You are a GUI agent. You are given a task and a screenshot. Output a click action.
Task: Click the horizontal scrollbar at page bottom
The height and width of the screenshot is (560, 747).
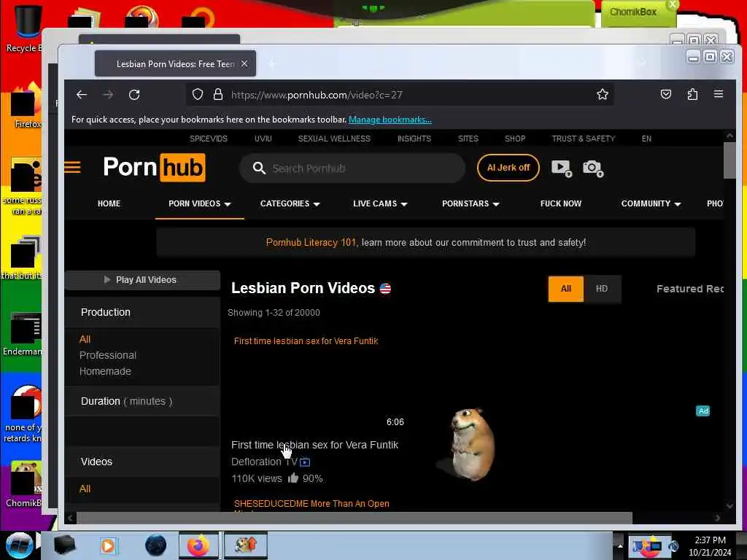pyautogui.click(x=355, y=518)
